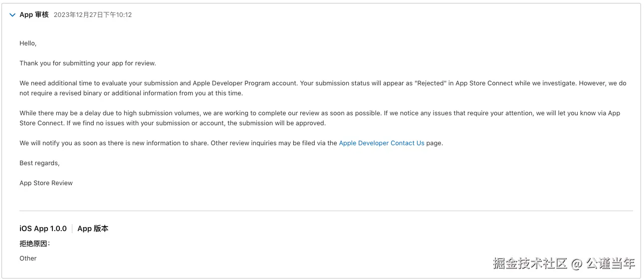Click the 2023年12月27日 timestamp
644x279 pixels.
coord(93,15)
